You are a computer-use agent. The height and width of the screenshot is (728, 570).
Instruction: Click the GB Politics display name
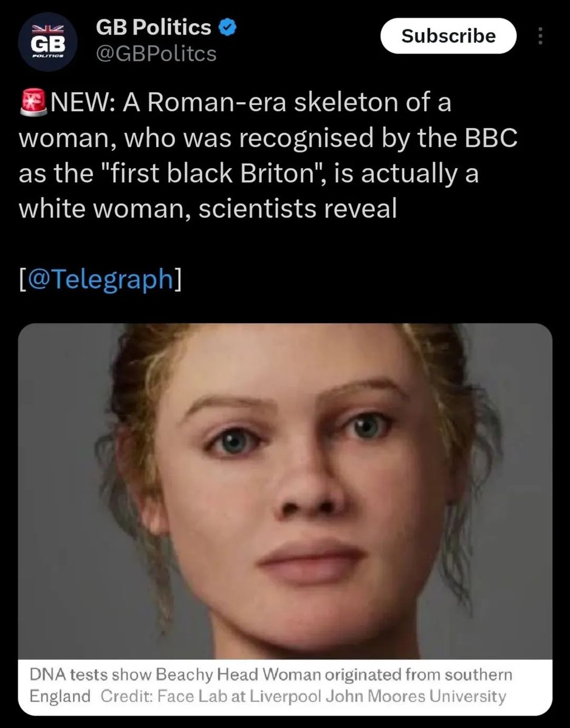click(x=154, y=28)
